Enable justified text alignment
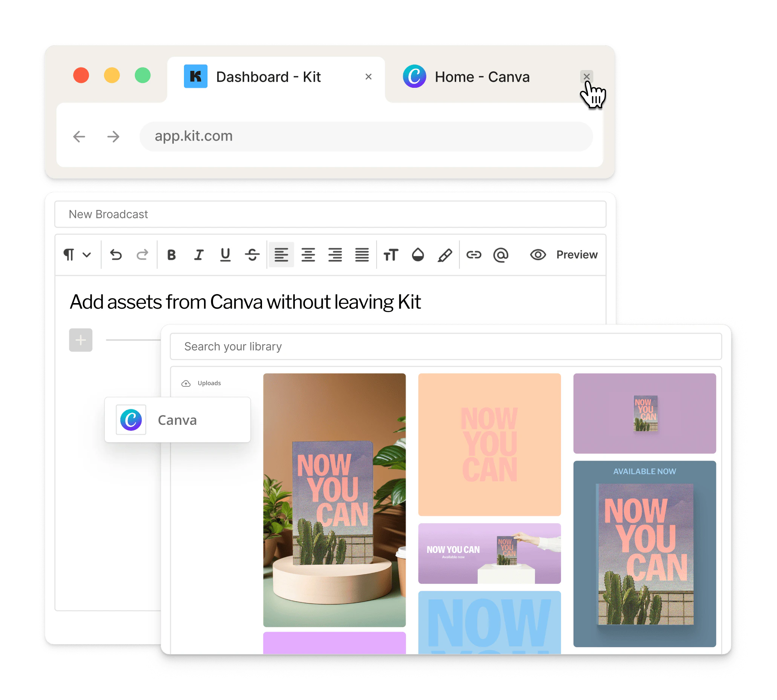 click(362, 254)
